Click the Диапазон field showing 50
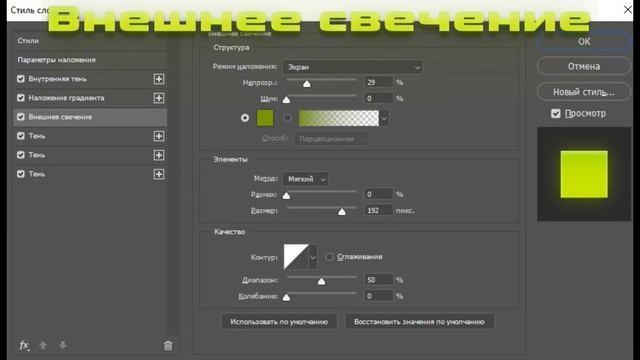 point(378,280)
